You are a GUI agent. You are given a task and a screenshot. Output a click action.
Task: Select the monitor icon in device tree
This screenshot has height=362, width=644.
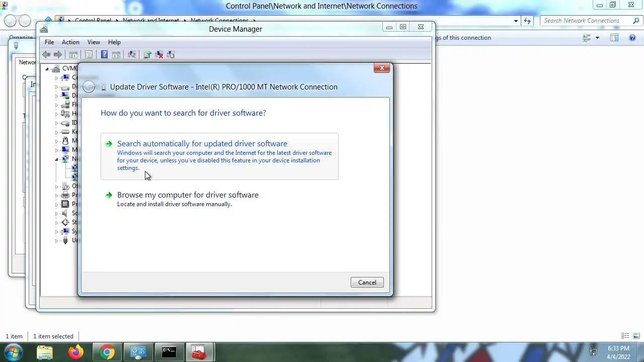pyautogui.click(x=65, y=150)
